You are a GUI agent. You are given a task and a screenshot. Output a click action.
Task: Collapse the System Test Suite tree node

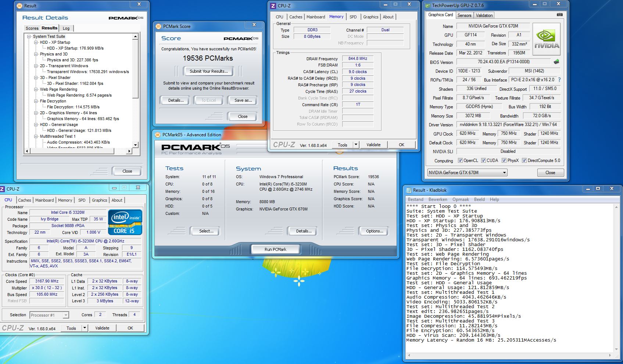coord(29,36)
